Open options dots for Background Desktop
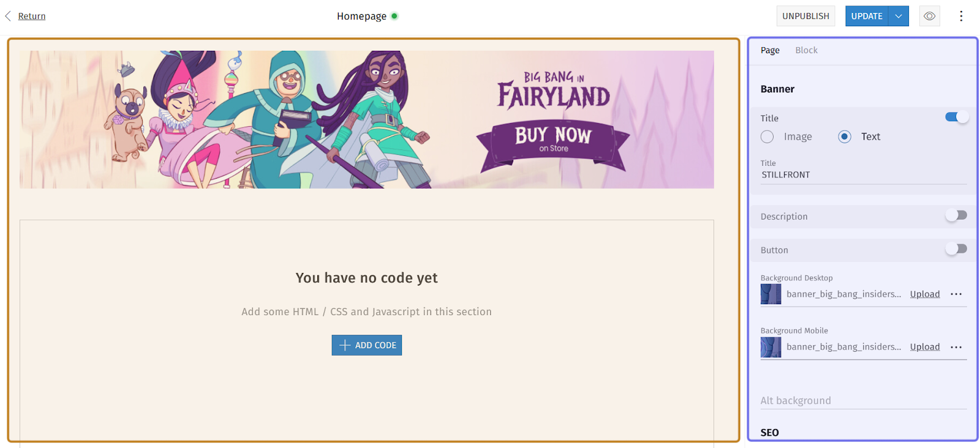This screenshot has height=448, width=980. pyautogui.click(x=956, y=294)
